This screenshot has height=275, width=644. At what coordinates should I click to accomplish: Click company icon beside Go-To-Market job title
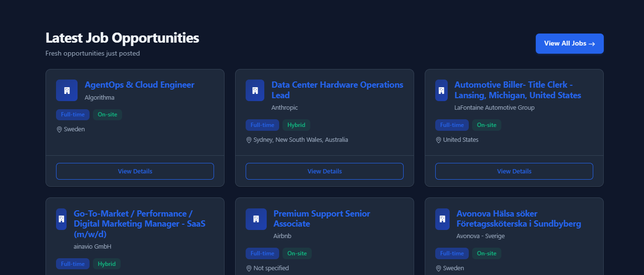tap(61, 219)
